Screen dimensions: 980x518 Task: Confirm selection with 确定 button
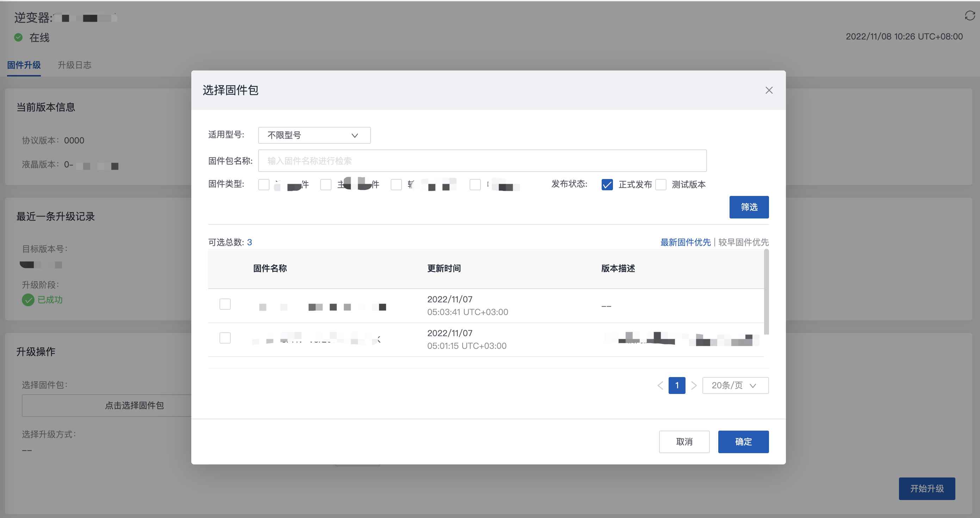743,442
